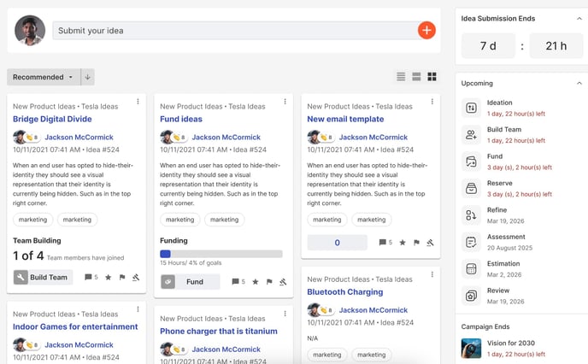
Task: Click the Fund button on Fund ideas card
Action: 190,282
